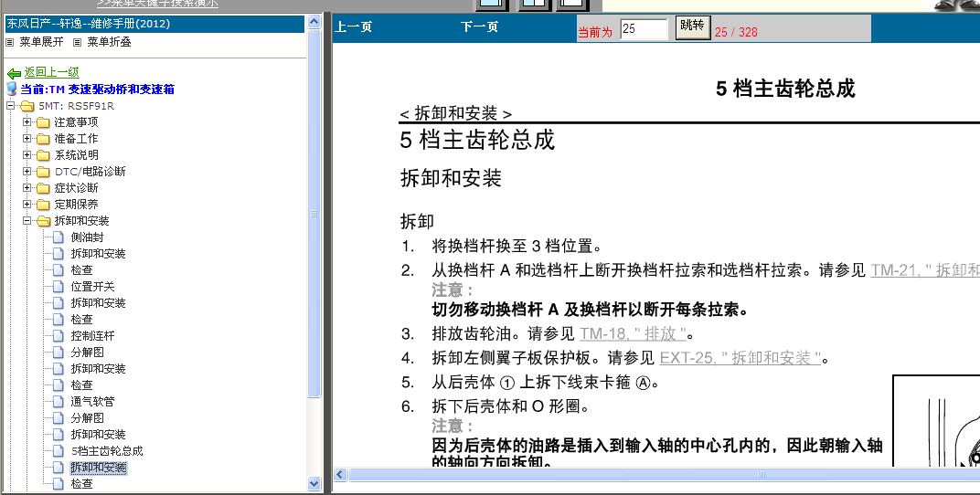Image resolution: width=980 pixels, height=495 pixels.
Task: Click the document icon beside 5档主齿轮总成
Action: click(59, 450)
